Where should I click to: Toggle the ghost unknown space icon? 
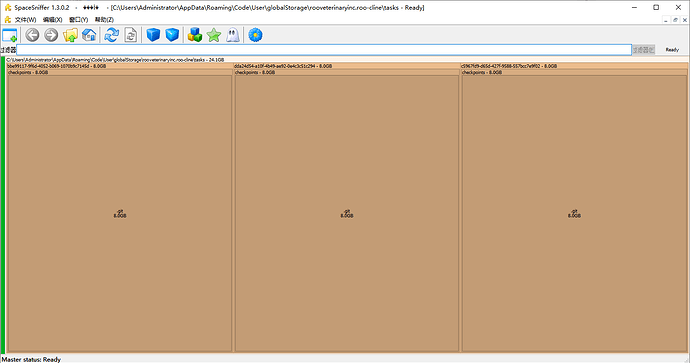pos(233,35)
